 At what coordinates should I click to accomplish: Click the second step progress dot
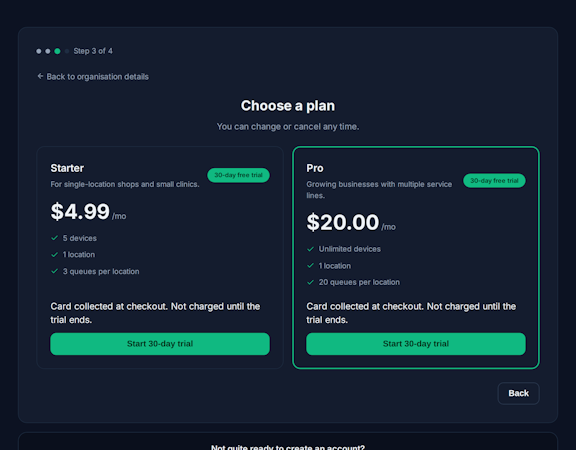coord(48,51)
